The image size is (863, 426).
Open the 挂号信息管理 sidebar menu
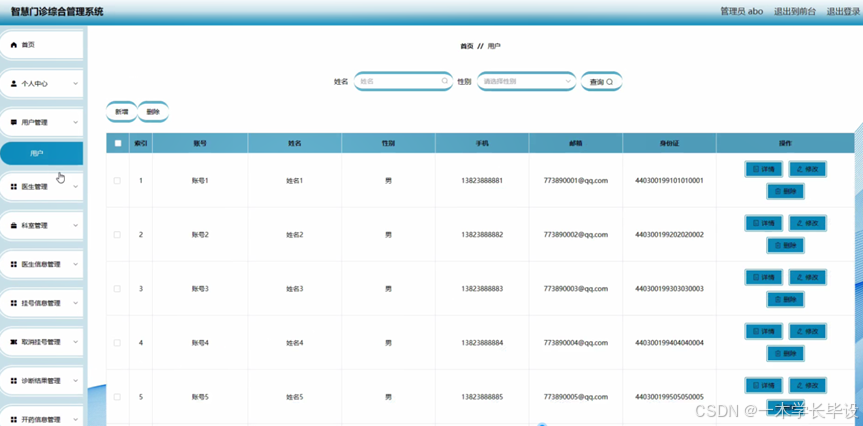coord(42,303)
